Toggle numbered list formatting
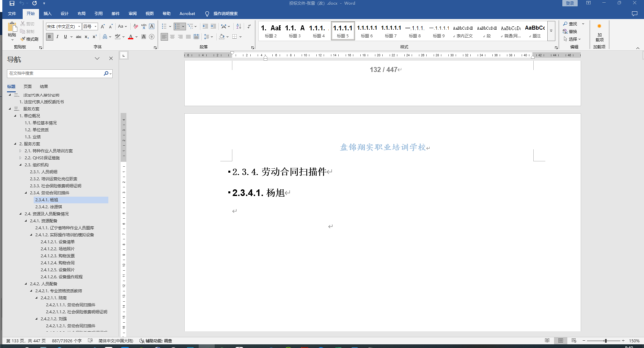The width and height of the screenshot is (644, 348). 177,26
